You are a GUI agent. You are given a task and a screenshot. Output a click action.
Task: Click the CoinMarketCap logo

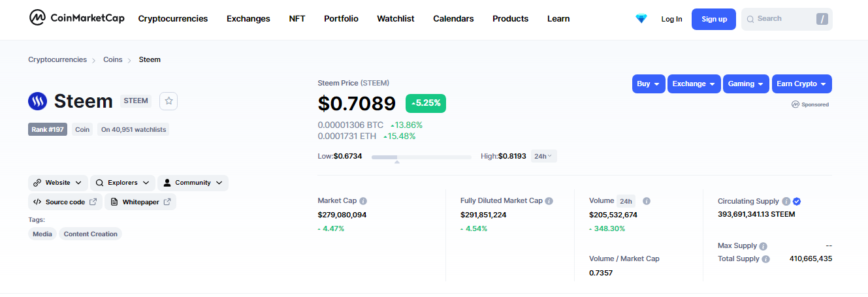pyautogui.click(x=76, y=18)
